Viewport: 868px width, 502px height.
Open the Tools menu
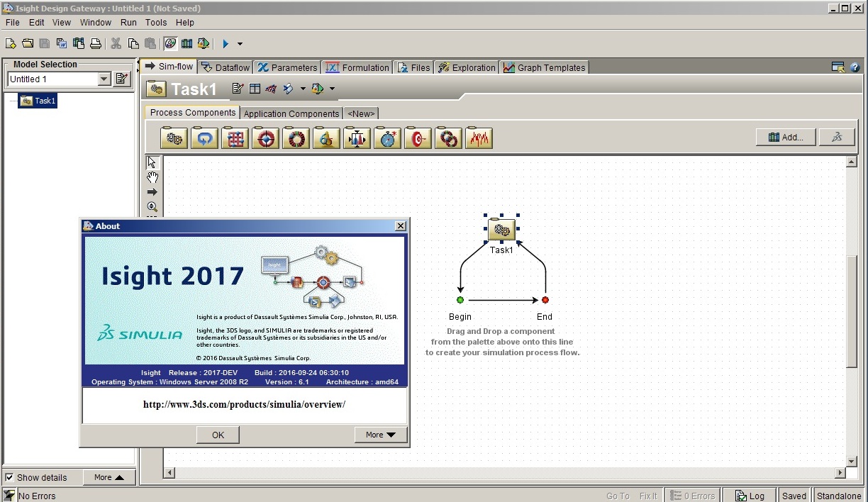(156, 23)
